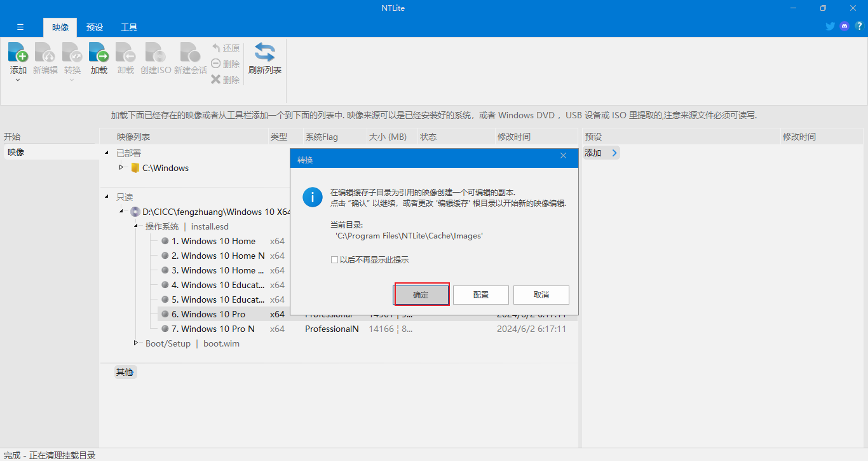
Task: Click the 系统Flag column header
Action: point(334,137)
